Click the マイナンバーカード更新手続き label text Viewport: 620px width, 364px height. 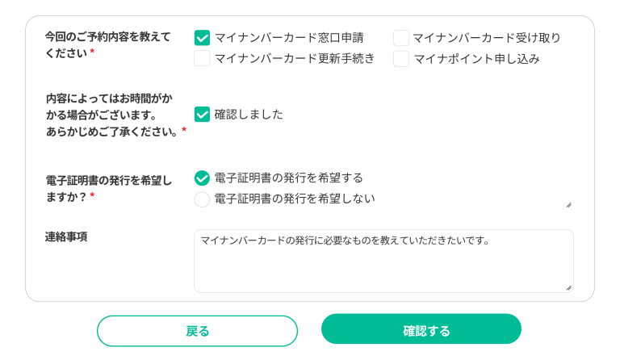pos(294,59)
